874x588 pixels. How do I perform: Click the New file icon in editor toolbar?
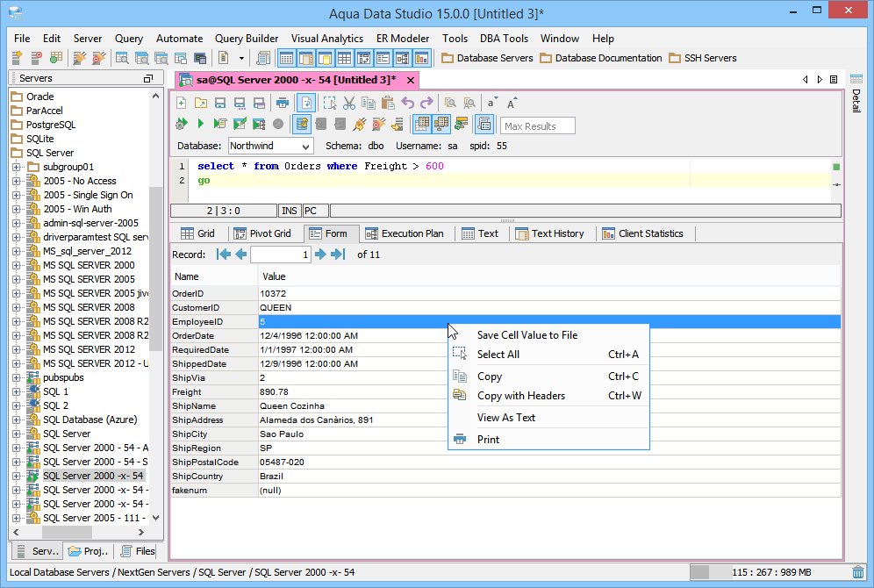point(182,103)
